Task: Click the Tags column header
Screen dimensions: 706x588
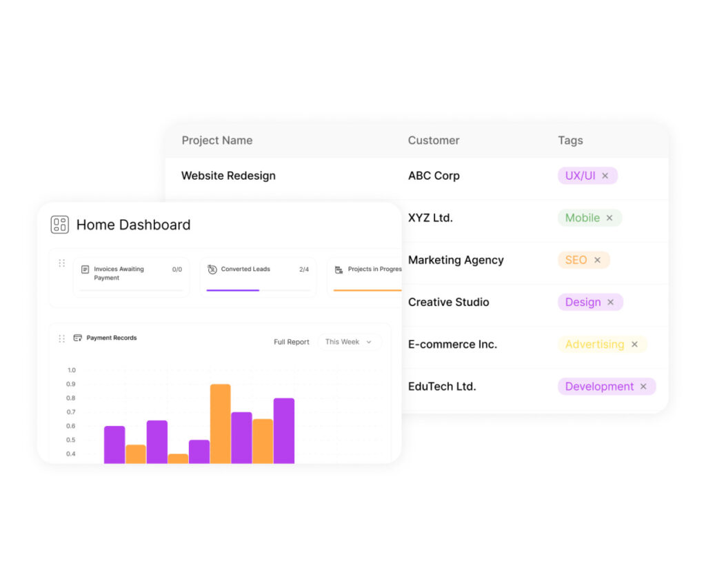Action: [x=570, y=141]
